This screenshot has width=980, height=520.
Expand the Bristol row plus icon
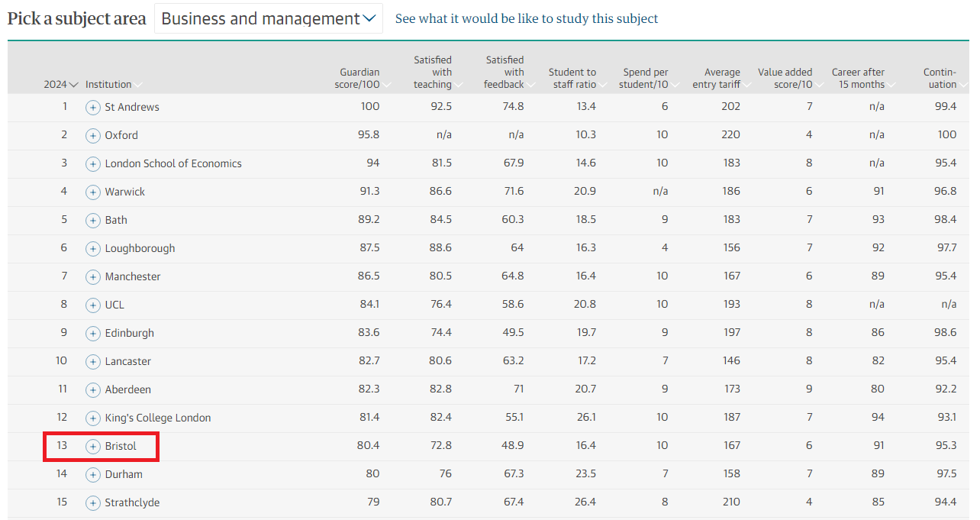(92, 447)
